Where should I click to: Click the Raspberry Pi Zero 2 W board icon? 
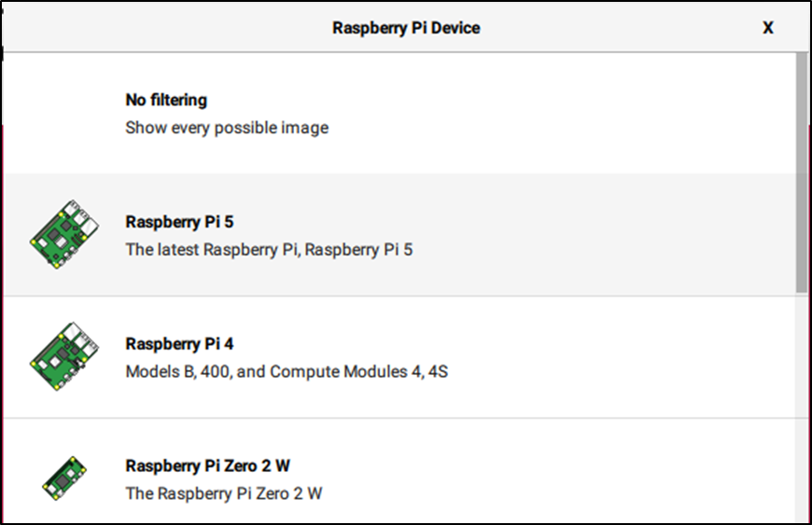pos(64,478)
